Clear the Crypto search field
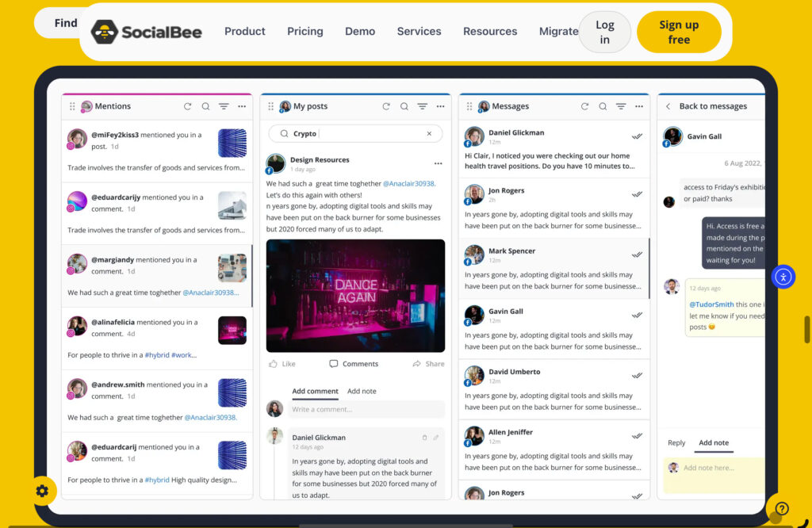 (430, 134)
